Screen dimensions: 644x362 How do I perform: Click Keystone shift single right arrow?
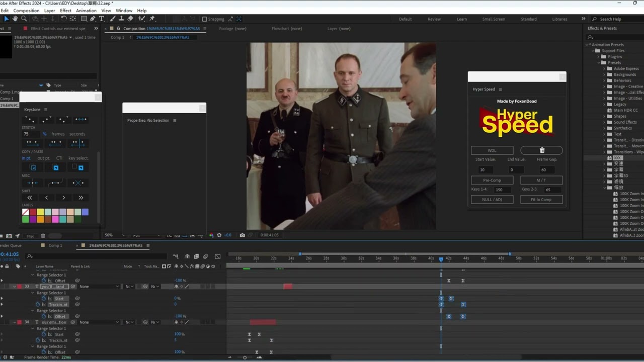pos(63,198)
